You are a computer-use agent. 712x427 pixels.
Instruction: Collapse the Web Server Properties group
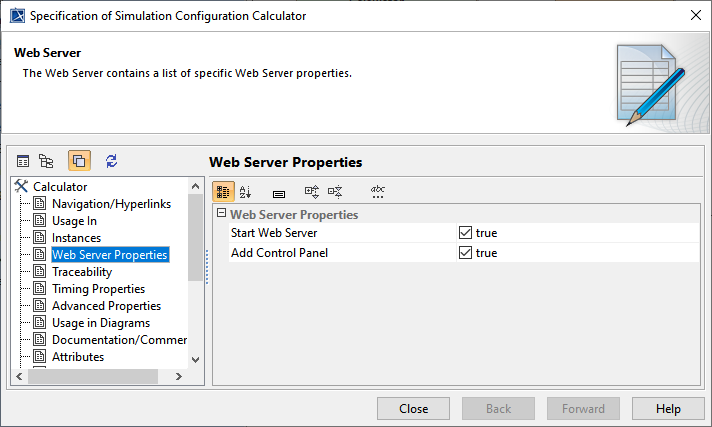221,214
